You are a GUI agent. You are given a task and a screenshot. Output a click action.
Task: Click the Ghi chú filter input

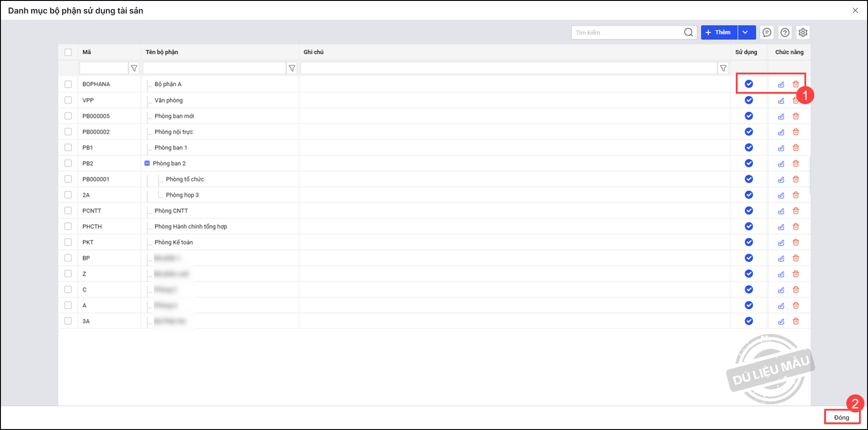[509, 68]
